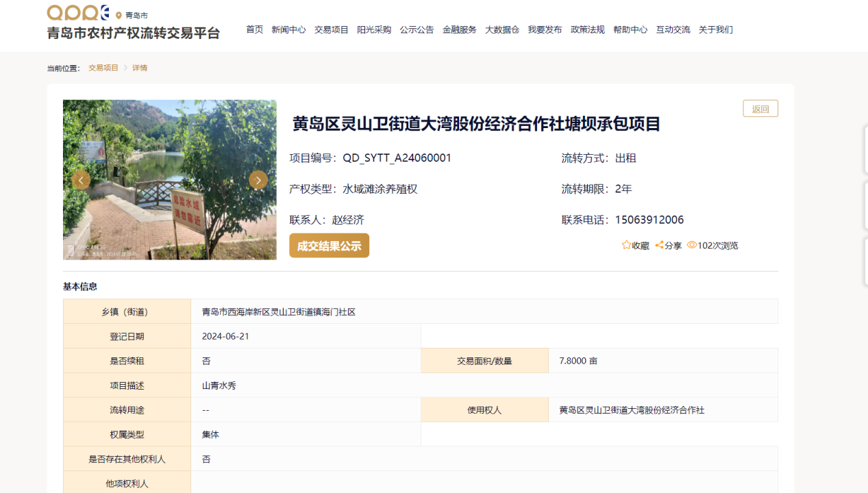Click project number QD_SYTT_A24060001
This screenshot has width=868, height=493.
pos(397,158)
